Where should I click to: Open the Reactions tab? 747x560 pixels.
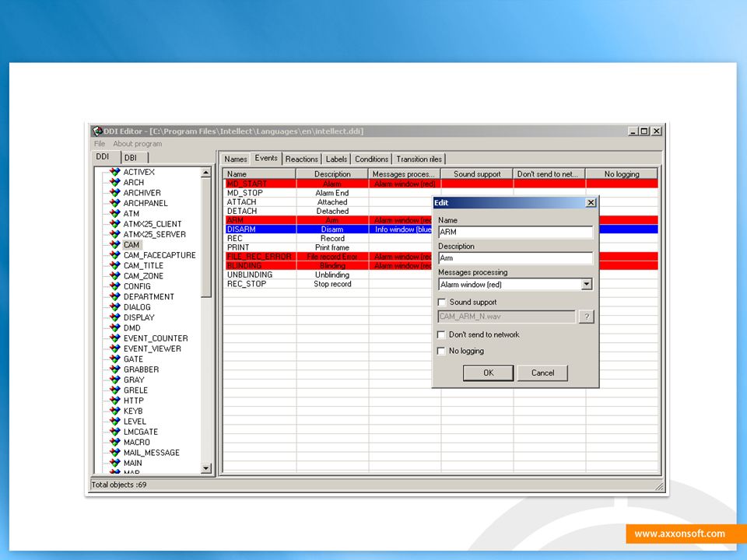click(x=302, y=159)
